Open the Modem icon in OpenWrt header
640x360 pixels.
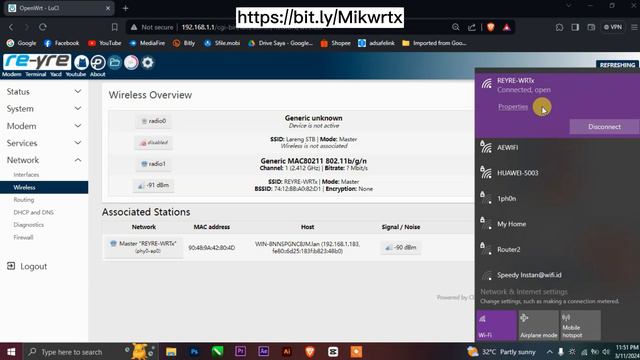(x=81, y=62)
